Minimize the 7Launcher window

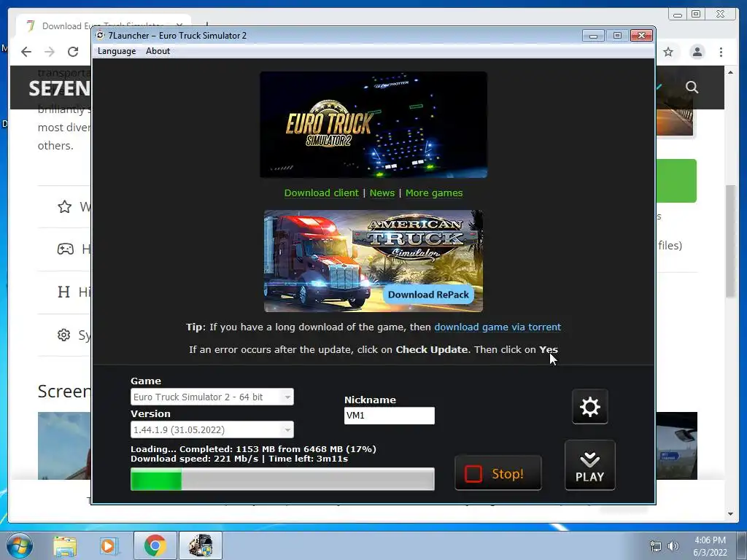593,36
